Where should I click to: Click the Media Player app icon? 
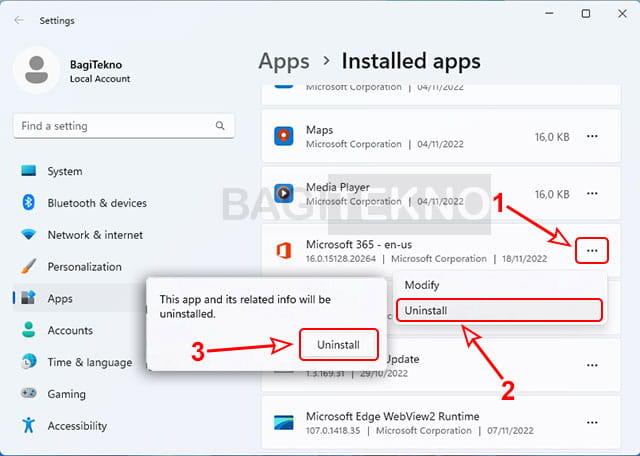coord(284,194)
